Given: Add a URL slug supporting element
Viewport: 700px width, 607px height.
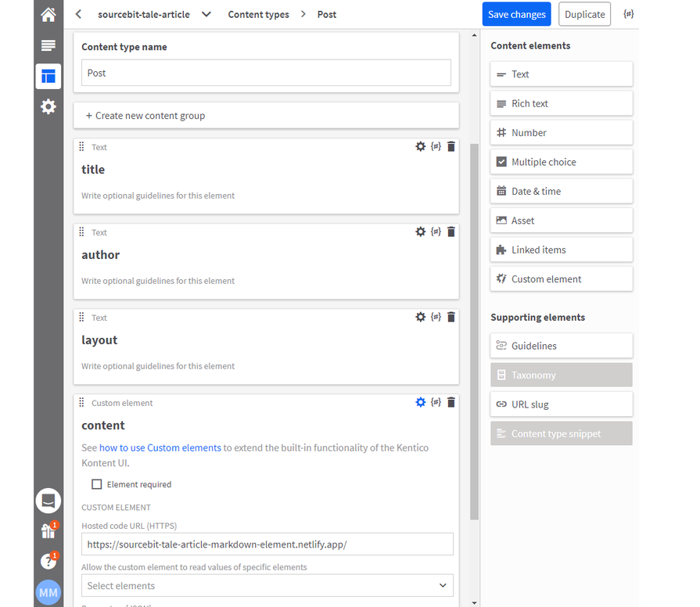Looking at the screenshot, I should pos(561,404).
